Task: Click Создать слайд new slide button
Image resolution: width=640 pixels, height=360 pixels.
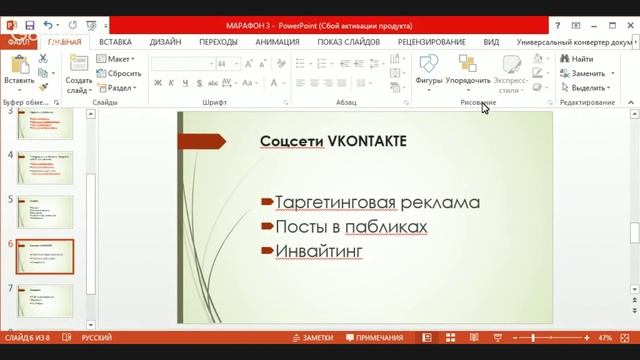Action: click(79, 73)
